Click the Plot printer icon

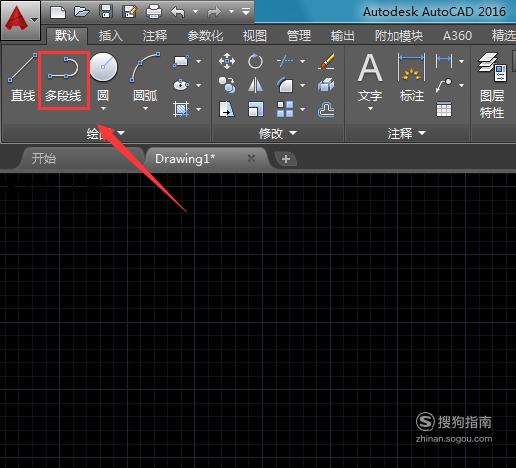tap(154, 12)
